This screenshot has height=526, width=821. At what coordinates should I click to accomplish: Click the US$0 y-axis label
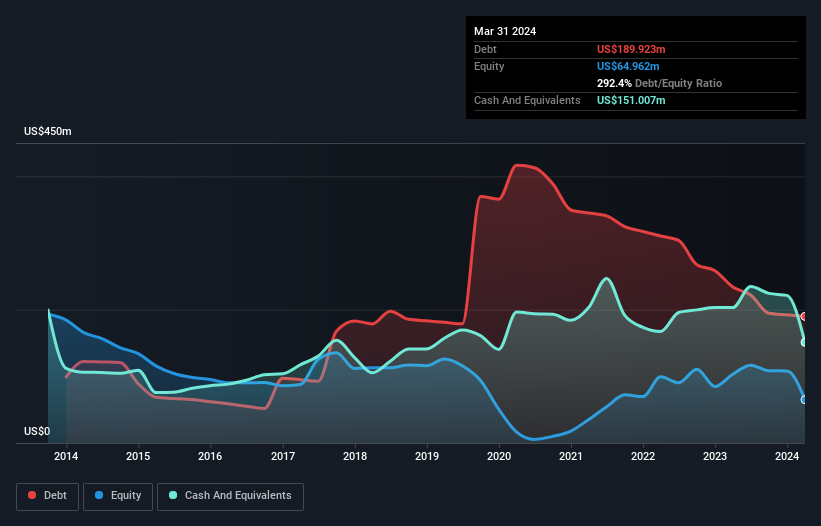37,431
